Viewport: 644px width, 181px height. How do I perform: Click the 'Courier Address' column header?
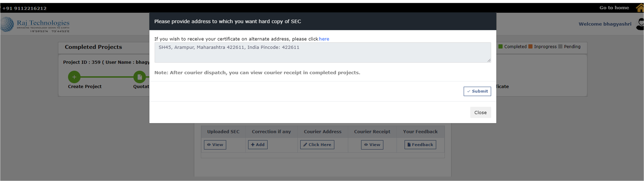[x=323, y=132]
